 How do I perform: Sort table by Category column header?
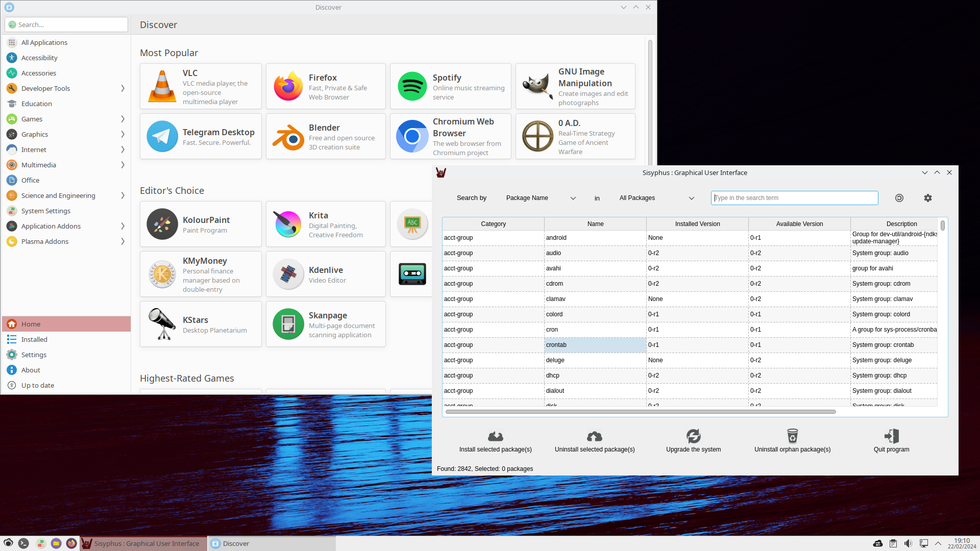(x=493, y=224)
